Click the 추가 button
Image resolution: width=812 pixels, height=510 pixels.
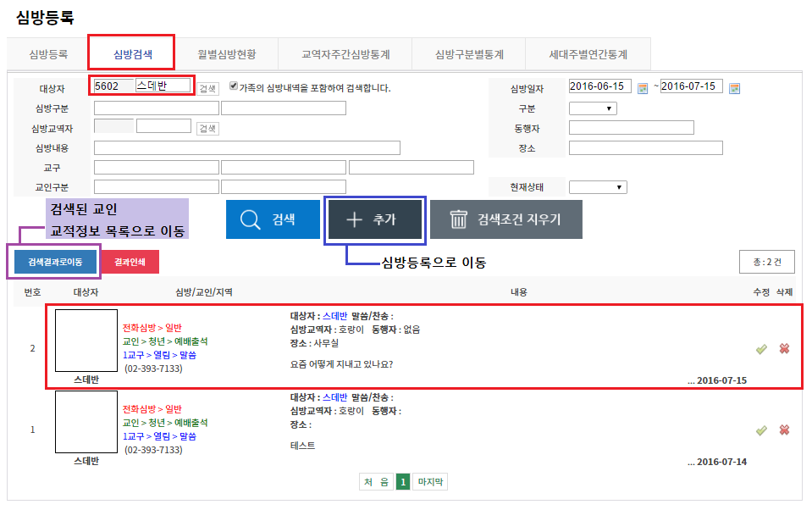coord(375,219)
